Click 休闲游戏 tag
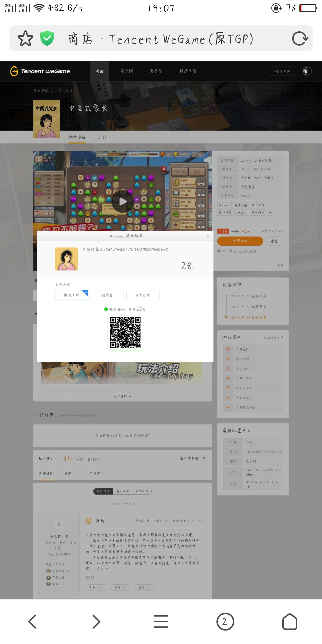 [x=258, y=213]
